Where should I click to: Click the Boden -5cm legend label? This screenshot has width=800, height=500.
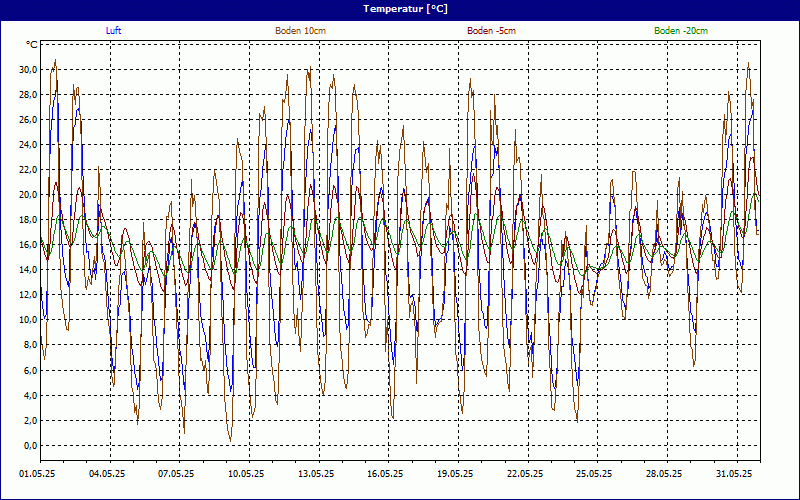tap(492, 31)
